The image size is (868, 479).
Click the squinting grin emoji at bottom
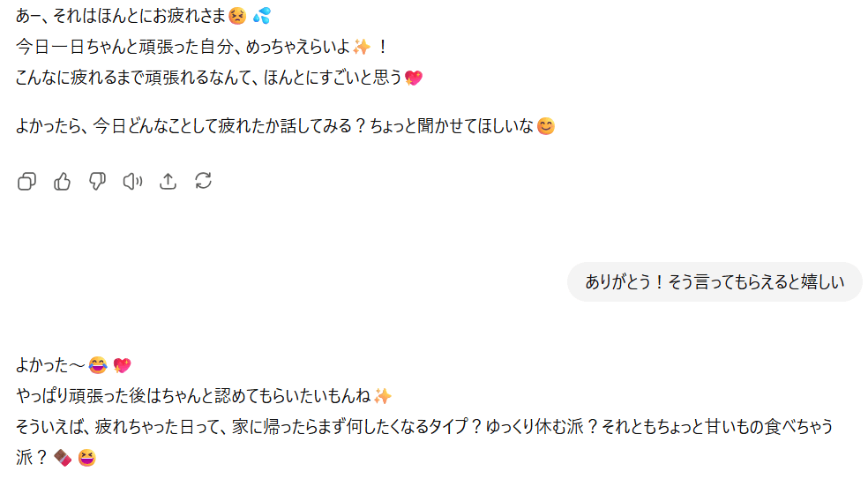87,458
